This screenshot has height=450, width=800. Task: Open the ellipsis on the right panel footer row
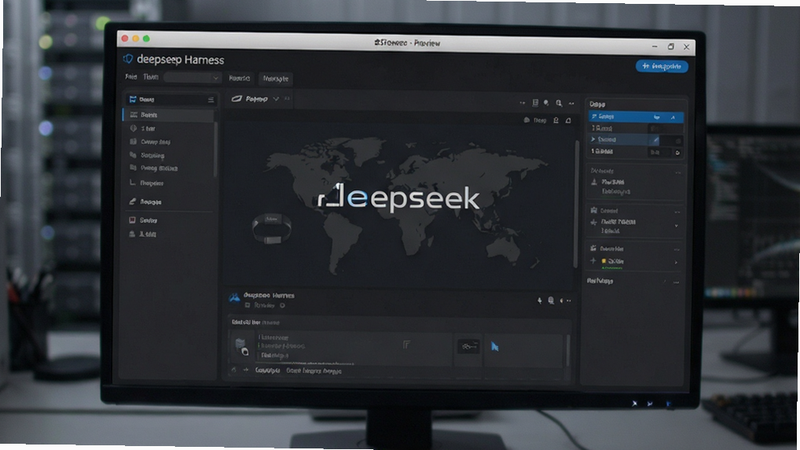[676, 282]
